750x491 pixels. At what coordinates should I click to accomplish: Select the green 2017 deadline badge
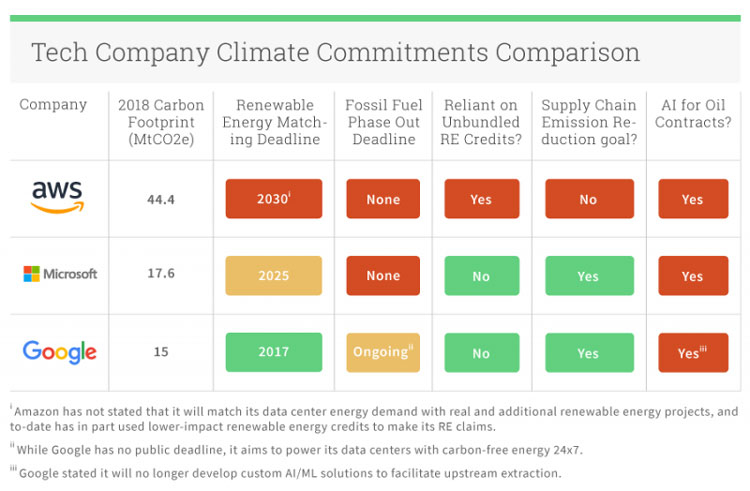coord(274,352)
